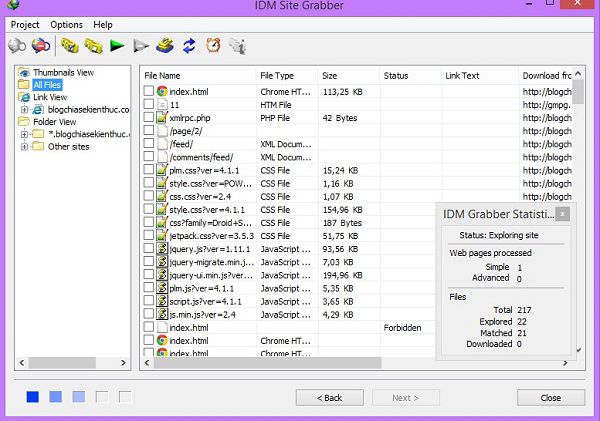Viewport: 600px width, 421px height.
Task: Open the Help menu
Action: click(x=103, y=24)
